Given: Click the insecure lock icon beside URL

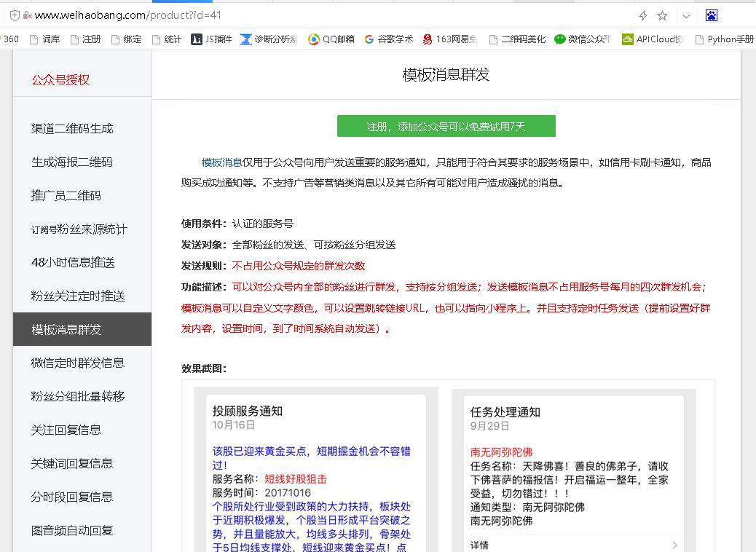Looking at the screenshot, I should tap(28, 15).
